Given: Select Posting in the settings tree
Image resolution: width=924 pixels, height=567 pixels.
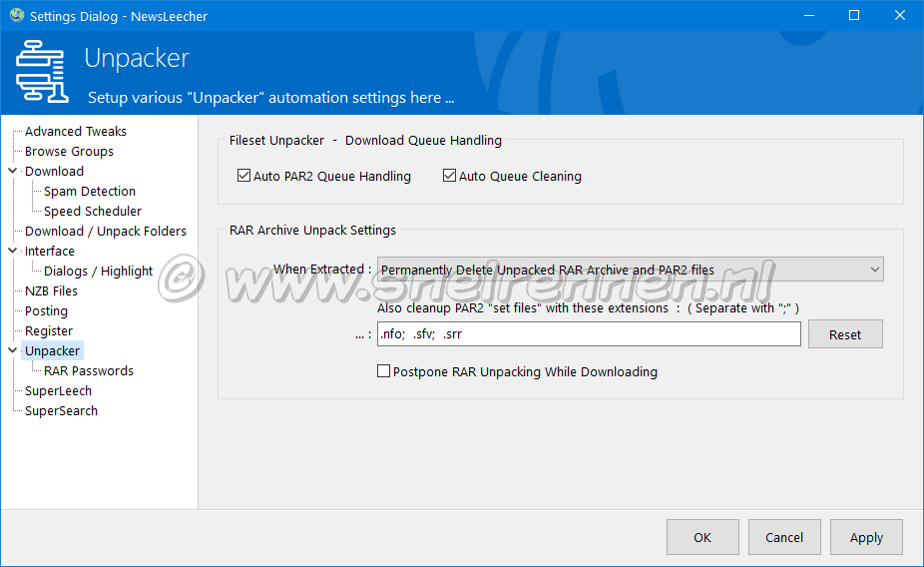Looking at the screenshot, I should pos(46,311).
